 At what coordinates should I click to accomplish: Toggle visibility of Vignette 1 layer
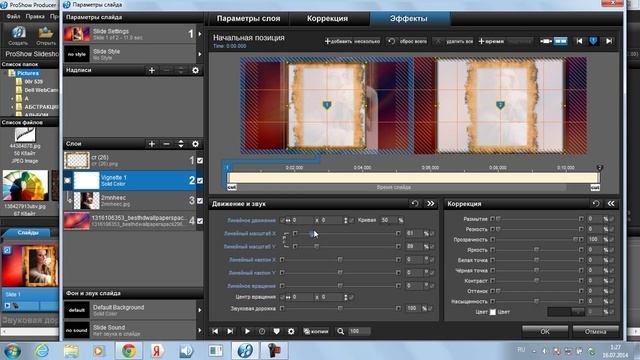click(x=200, y=180)
